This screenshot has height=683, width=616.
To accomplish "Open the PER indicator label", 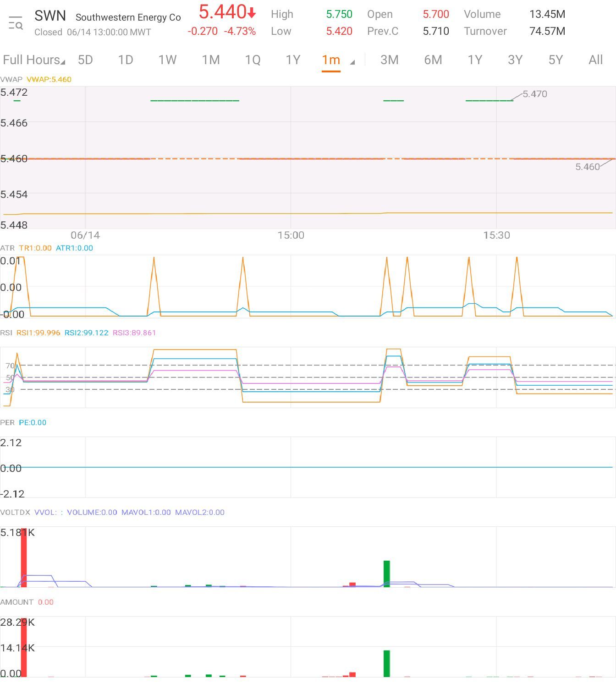I will point(7,422).
